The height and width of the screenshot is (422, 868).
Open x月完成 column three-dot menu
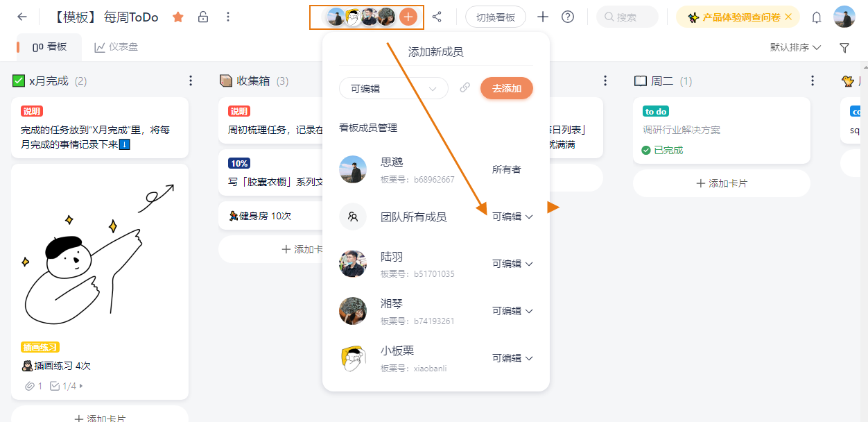click(191, 81)
